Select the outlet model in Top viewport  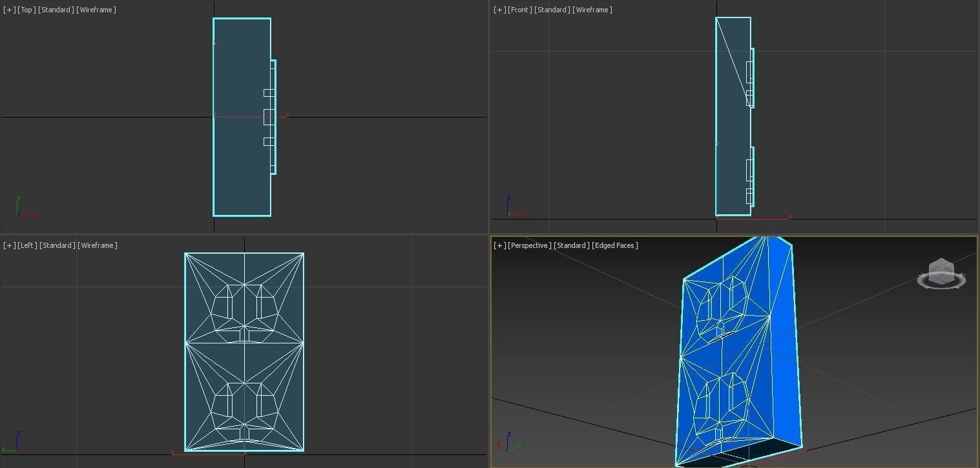pos(242,117)
